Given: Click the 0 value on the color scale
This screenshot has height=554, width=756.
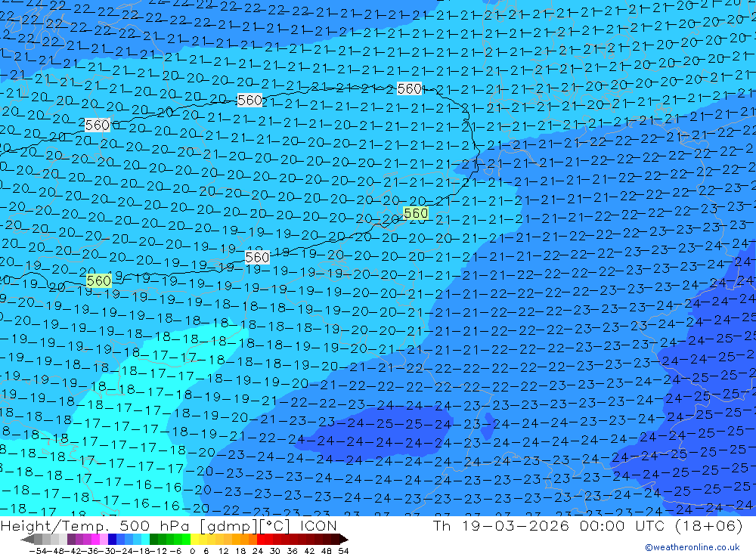Looking at the screenshot, I should point(192,551).
